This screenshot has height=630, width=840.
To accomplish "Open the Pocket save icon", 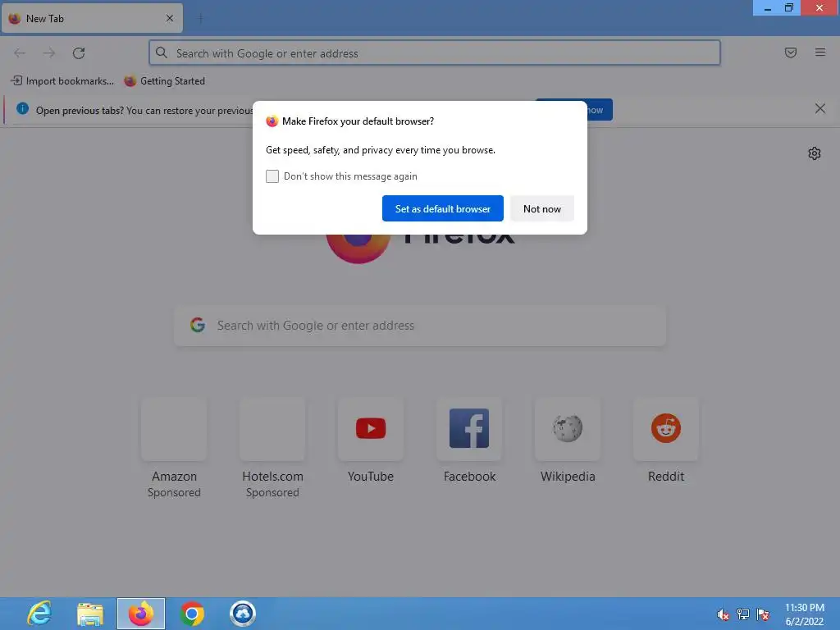I will 790,52.
